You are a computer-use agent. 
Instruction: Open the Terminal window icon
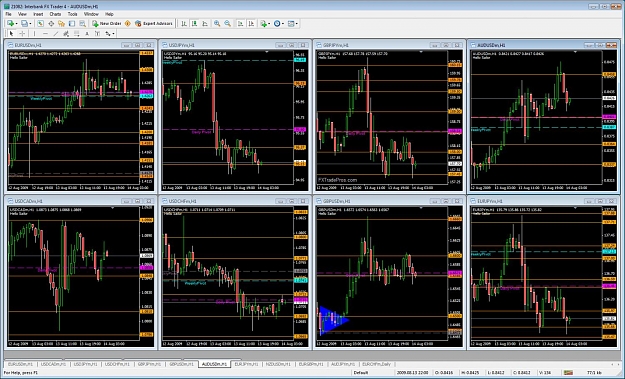pyautogui.click(x=72, y=24)
